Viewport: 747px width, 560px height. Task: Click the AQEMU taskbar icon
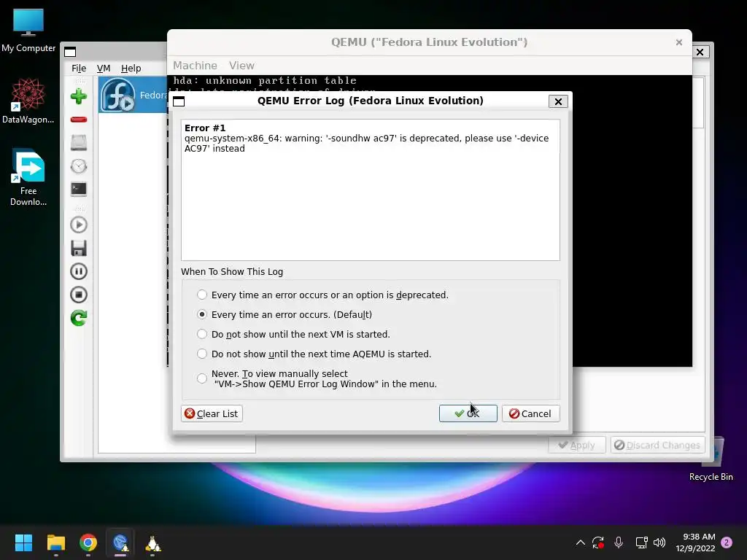pyautogui.click(x=120, y=542)
